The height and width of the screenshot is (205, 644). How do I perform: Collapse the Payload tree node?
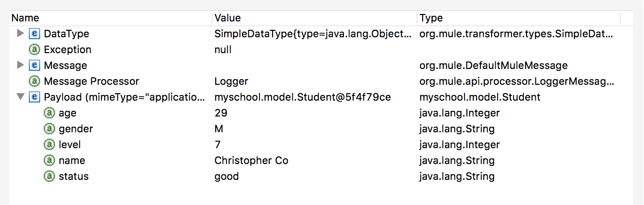[20, 97]
